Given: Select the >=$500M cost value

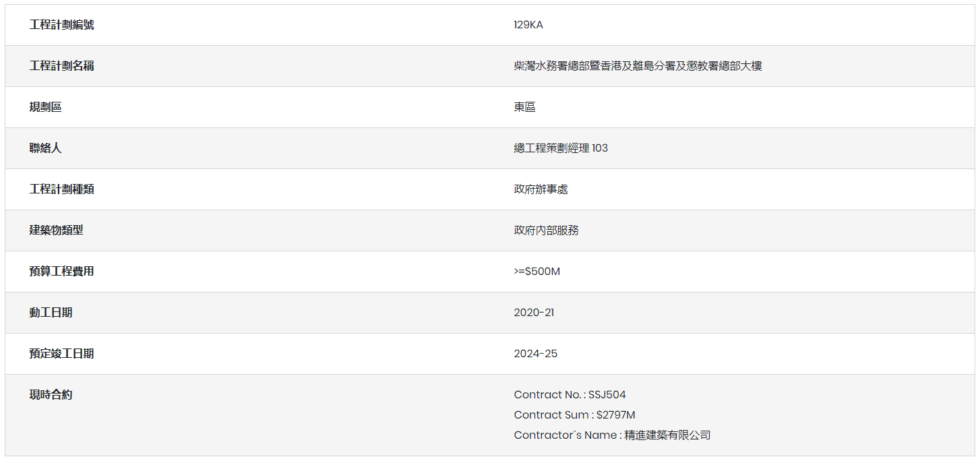Looking at the screenshot, I should click(x=537, y=272).
